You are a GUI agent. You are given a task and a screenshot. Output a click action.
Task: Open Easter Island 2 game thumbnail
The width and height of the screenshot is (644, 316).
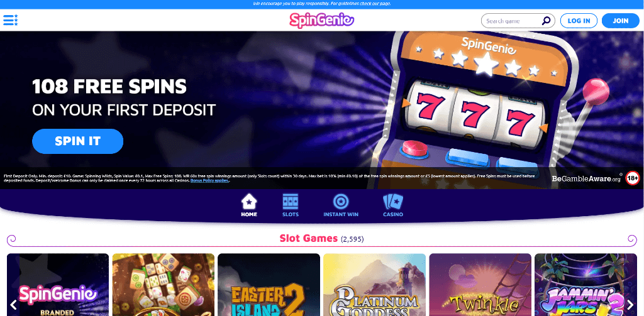(x=269, y=285)
